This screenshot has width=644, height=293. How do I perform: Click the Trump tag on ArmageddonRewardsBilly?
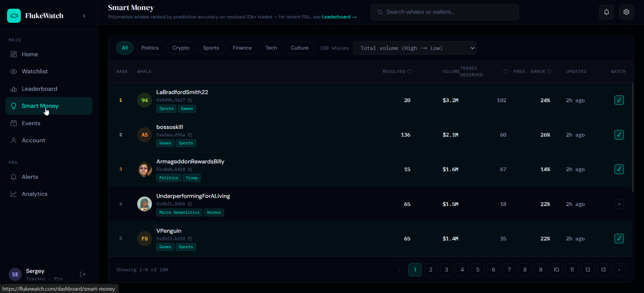192,178
